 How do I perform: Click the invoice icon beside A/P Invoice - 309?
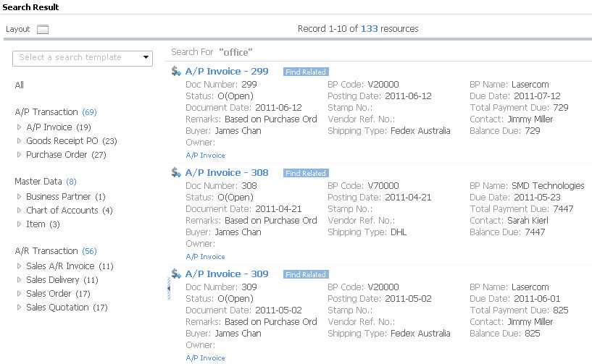(x=175, y=274)
